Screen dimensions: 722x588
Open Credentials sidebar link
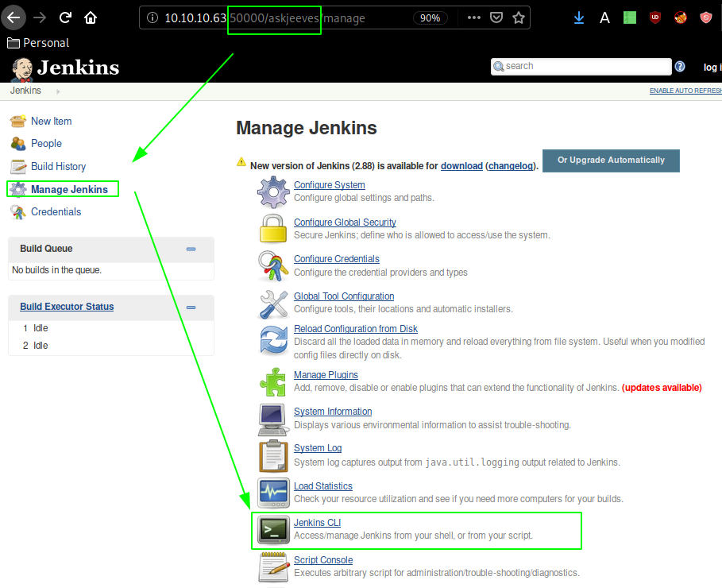[56, 211]
